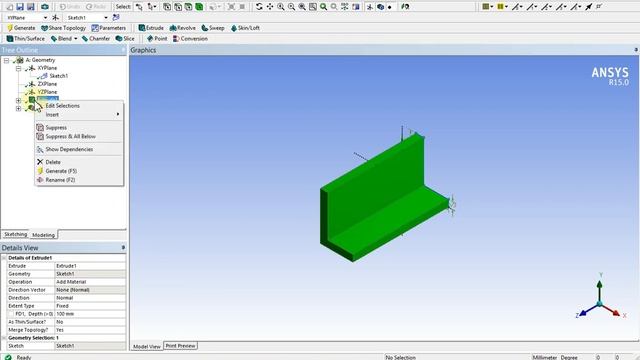640x360 pixels.
Task: Select Sketch1 in the tree outline
Action: 58,76
